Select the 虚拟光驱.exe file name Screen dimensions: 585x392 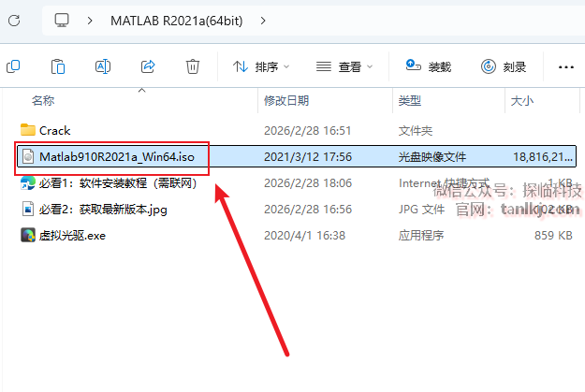tap(72, 236)
